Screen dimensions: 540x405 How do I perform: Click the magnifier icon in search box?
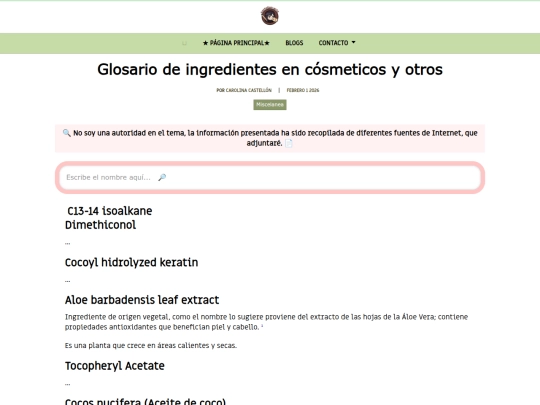coord(162,177)
